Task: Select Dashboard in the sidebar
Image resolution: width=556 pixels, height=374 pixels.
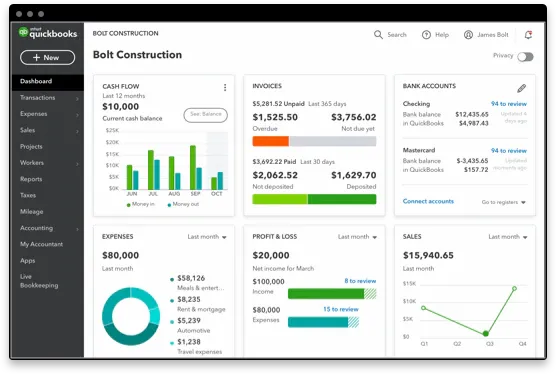Action: point(48,81)
